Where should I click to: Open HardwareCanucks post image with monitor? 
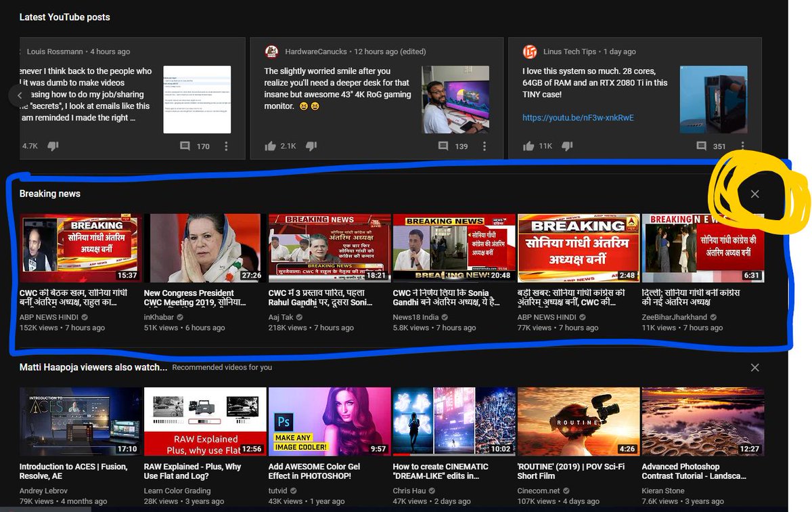[x=455, y=100]
